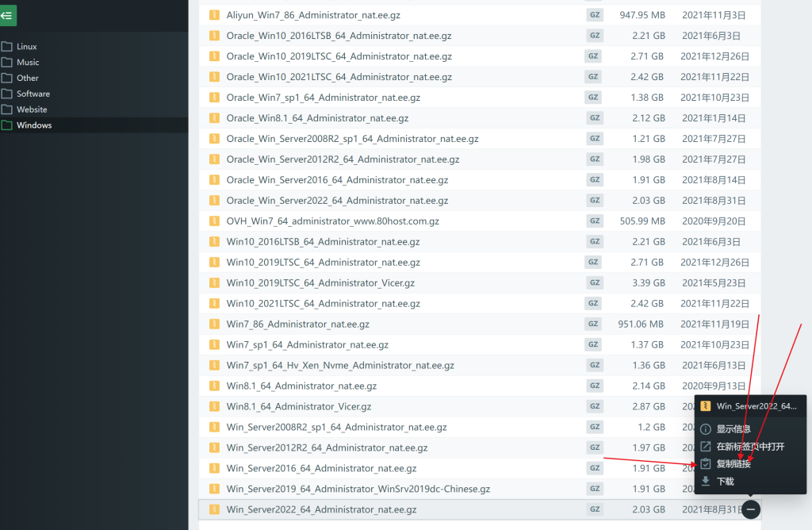Click GZ badge of Oracle_Win10_2019LTSC row

coord(593,56)
